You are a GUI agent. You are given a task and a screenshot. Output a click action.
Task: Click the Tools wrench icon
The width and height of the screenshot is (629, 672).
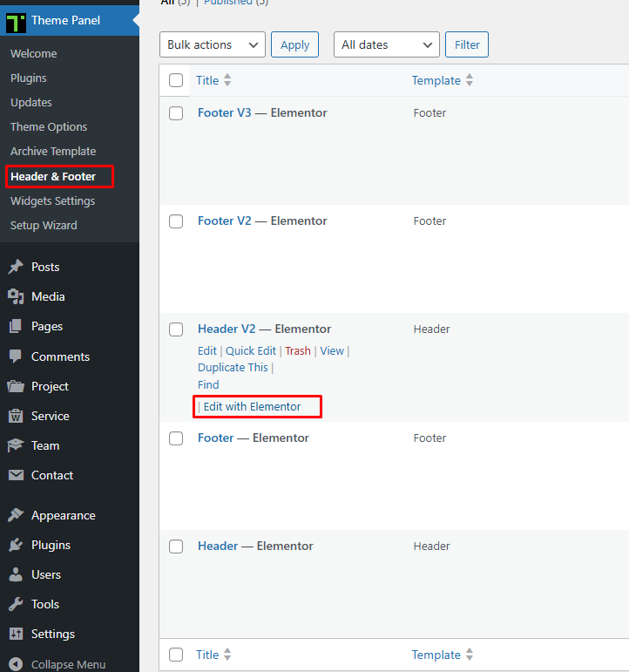[x=16, y=604]
